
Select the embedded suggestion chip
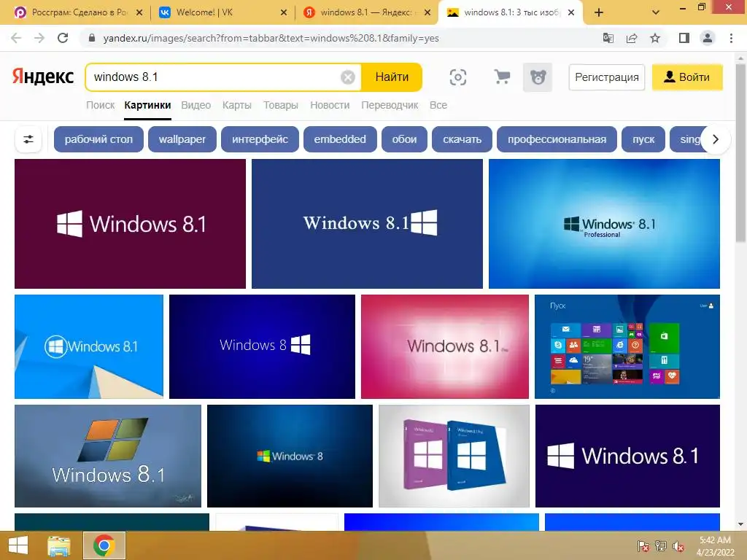point(340,139)
